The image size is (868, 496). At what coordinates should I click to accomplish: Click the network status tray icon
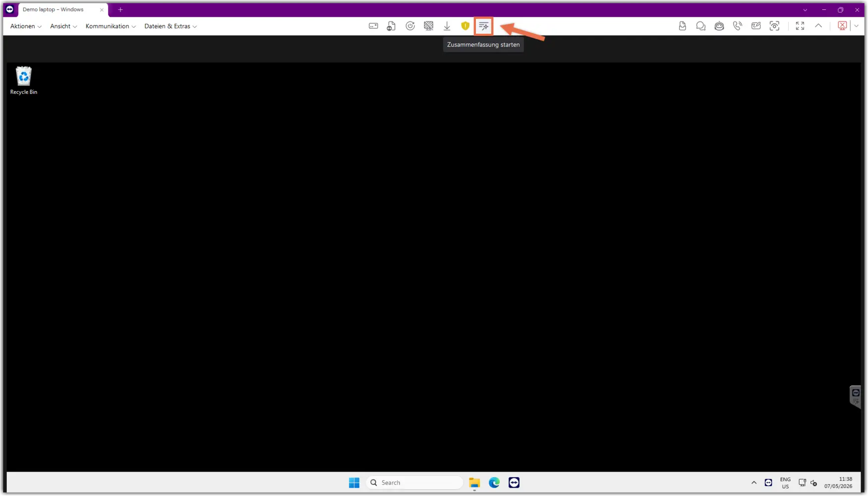[x=802, y=483]
